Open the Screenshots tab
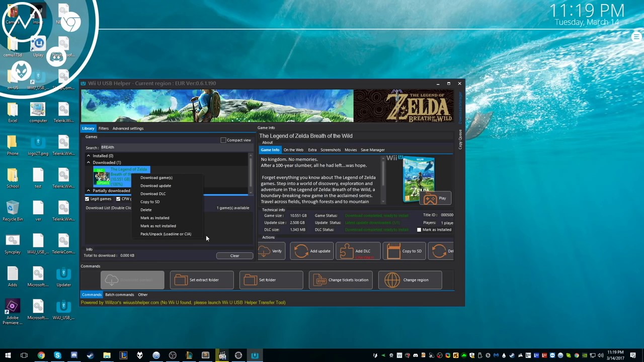The width and height of the screenshot is (644, 362). pos(331,150)
